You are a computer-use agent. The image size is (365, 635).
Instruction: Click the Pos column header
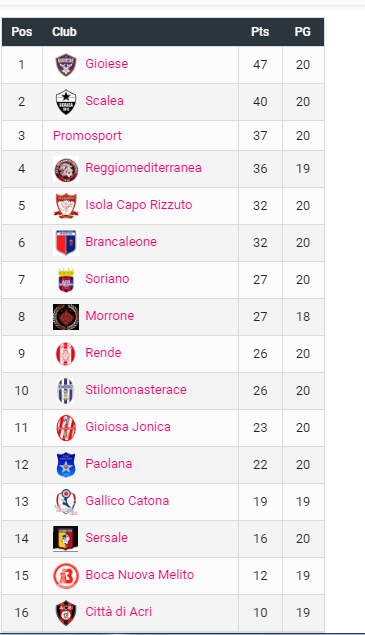point(21,32)
